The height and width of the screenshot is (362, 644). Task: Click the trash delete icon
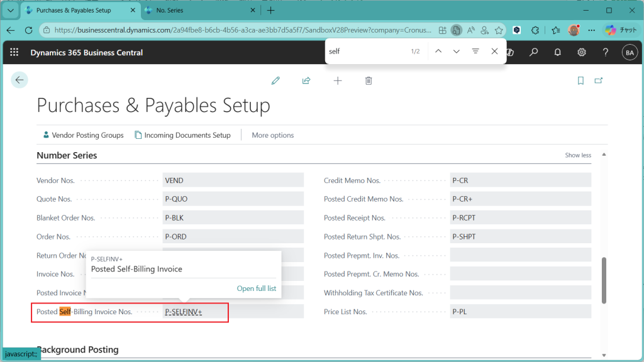369,80
